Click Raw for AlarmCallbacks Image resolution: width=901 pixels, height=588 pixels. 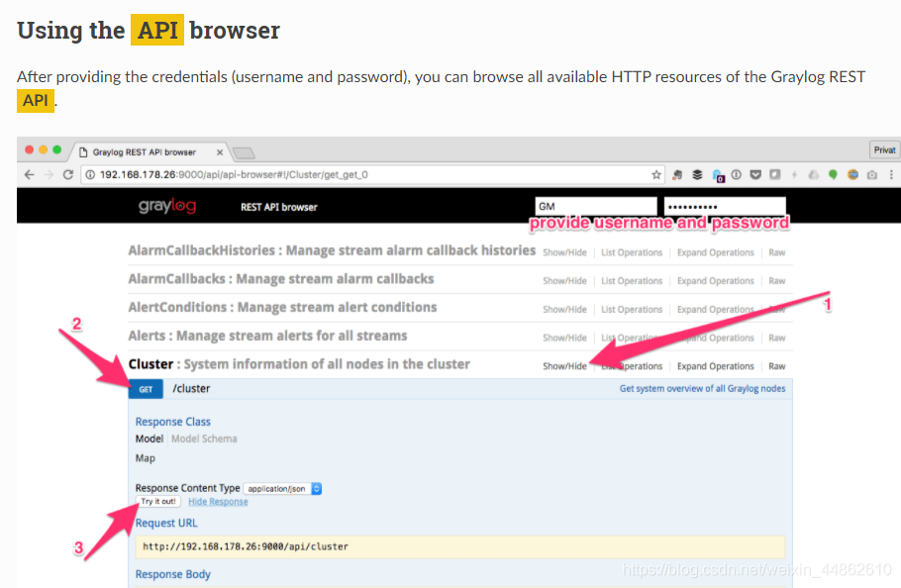click(777, 281)
